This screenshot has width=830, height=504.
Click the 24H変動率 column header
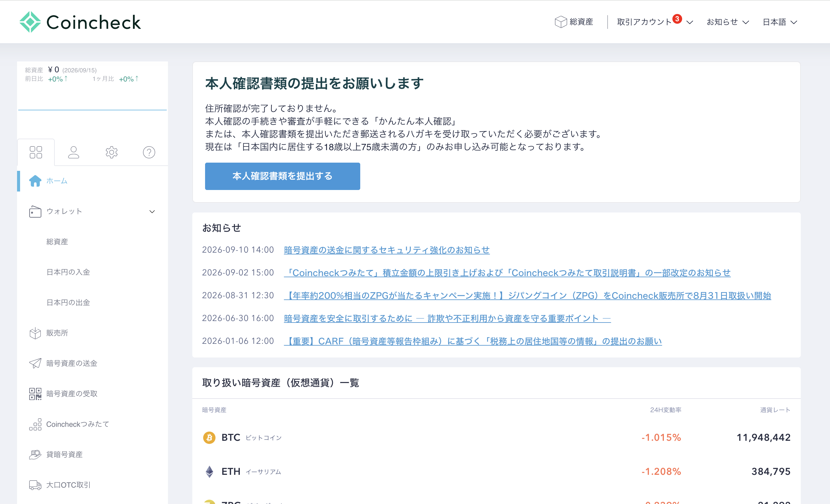(x=666, y=410)
